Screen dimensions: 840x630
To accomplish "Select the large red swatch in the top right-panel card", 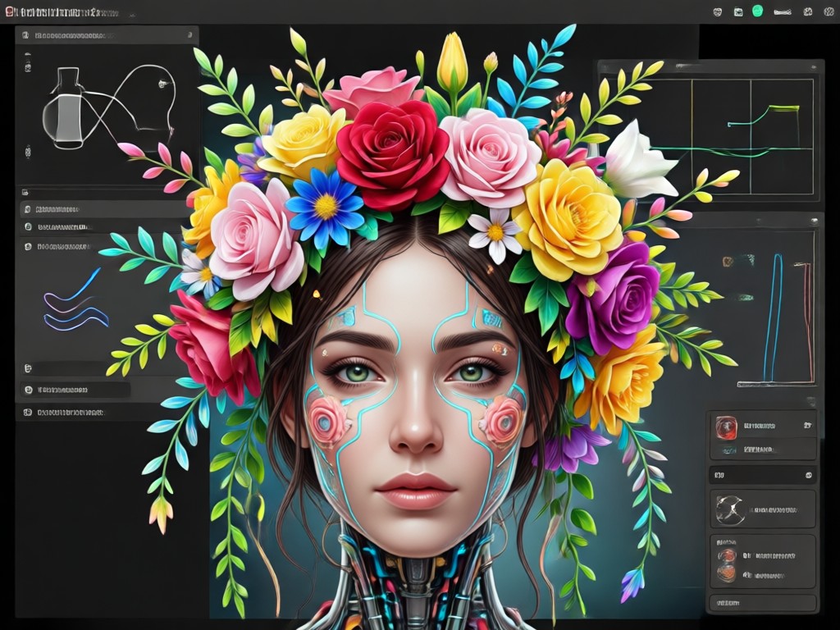I will tap(727, 427).
